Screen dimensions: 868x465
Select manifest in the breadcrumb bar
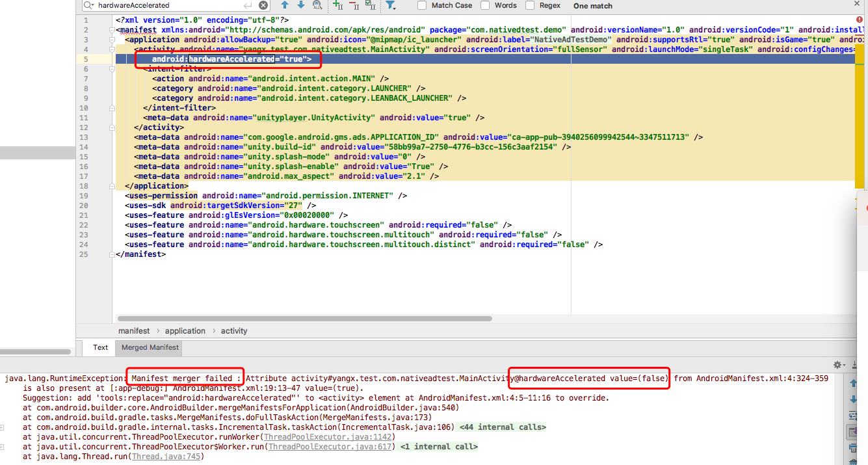pos(134,330)
